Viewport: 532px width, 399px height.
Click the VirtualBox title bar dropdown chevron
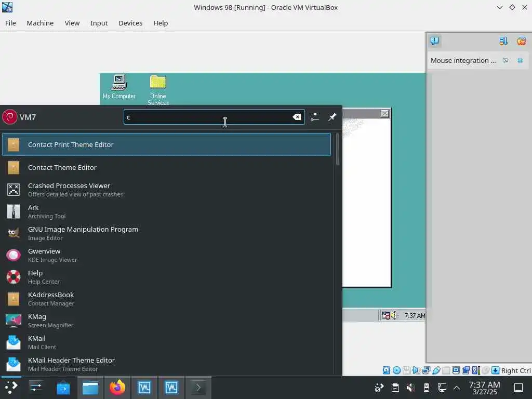499,7
